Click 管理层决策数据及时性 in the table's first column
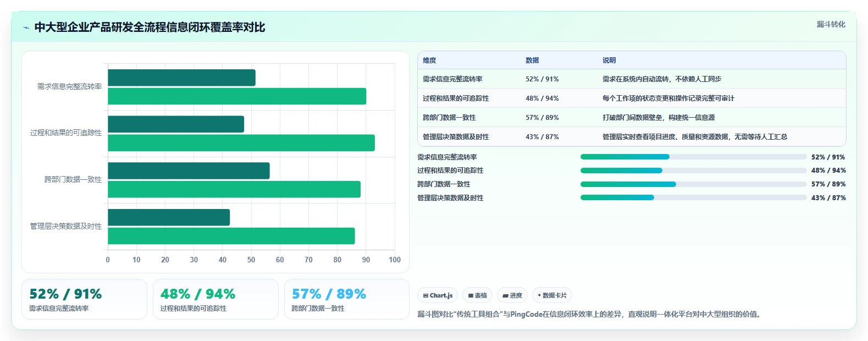This screenshot has height=341, width=868. tap(456, 137)
